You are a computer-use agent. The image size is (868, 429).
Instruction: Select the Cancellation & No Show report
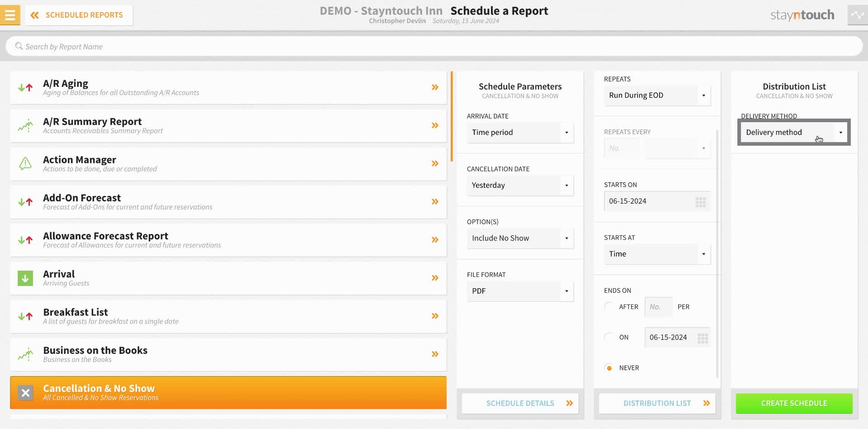coord(228,393)
